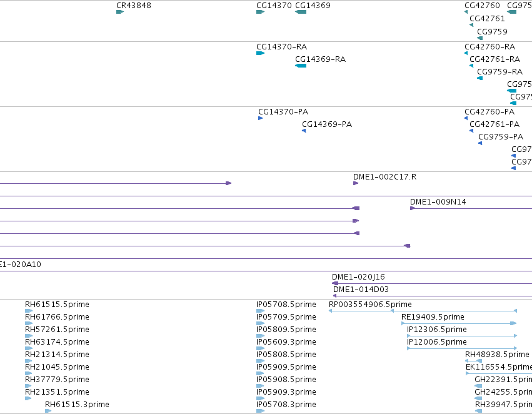Select the RH61515.3prime EST feature
The width and height of the screenshot is (532, 414).
pos(48,411)
